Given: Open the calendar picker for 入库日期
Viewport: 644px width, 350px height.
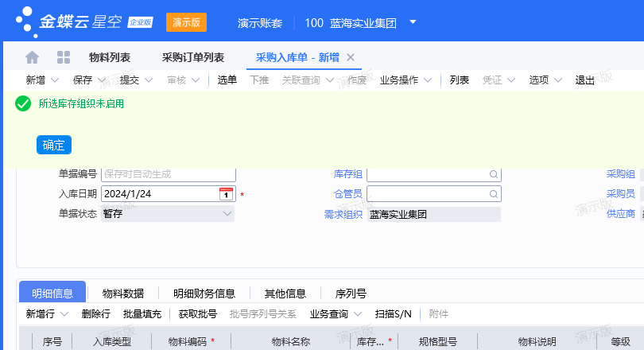Looking at the screenshot, I should pyautogui.click(x=226, y=194).
